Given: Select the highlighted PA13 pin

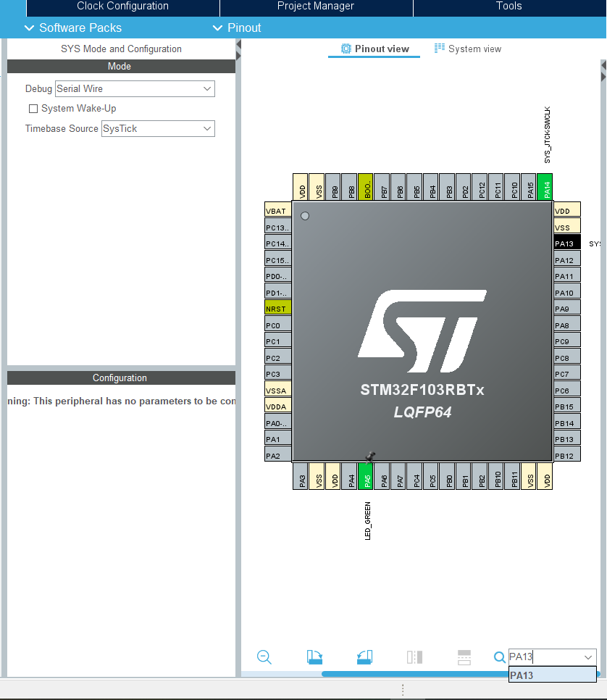Looking at the screenshot, I should click(x=567, y=243).
